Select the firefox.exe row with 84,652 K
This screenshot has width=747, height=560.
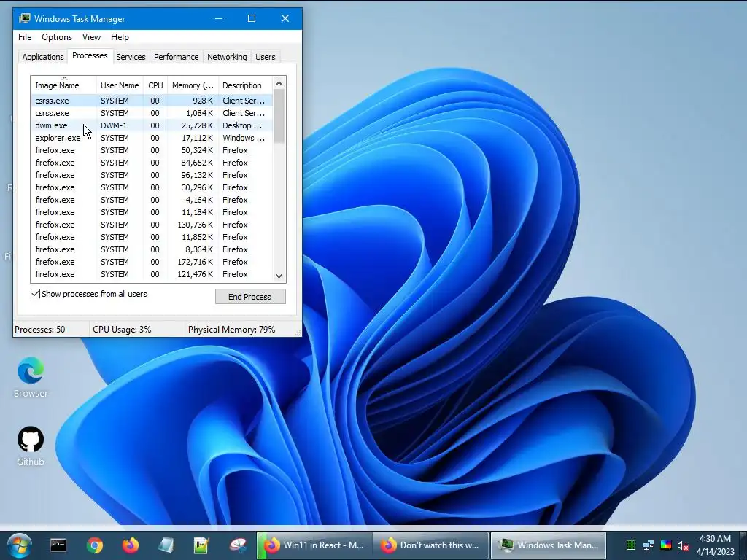click(152, 163)
